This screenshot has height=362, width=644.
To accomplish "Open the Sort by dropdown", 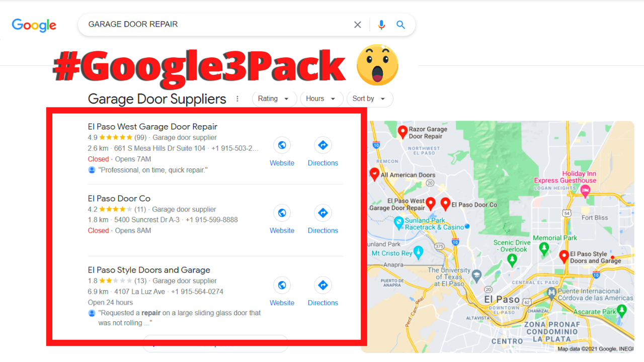I will 370,99.
